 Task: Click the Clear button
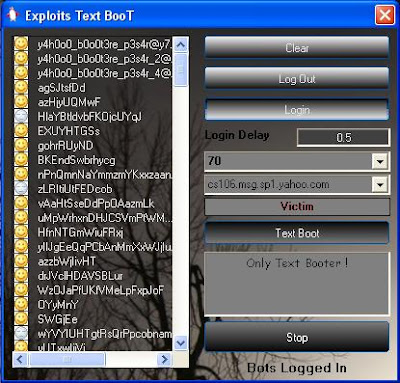tap(297, 48)
